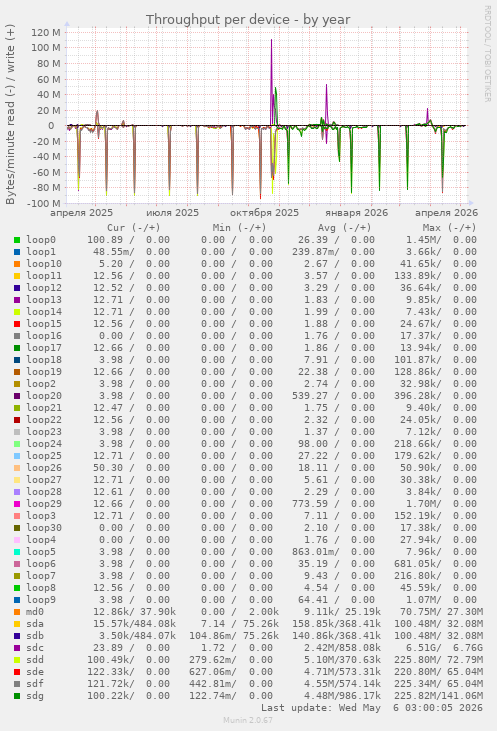
Task: Click the orange loop10 legend color square
Action: 17,264
